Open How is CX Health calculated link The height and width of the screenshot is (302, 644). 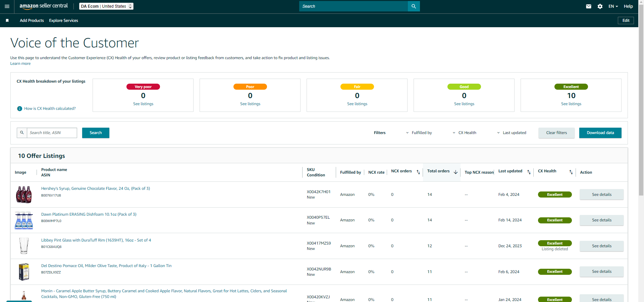point(50,109)
